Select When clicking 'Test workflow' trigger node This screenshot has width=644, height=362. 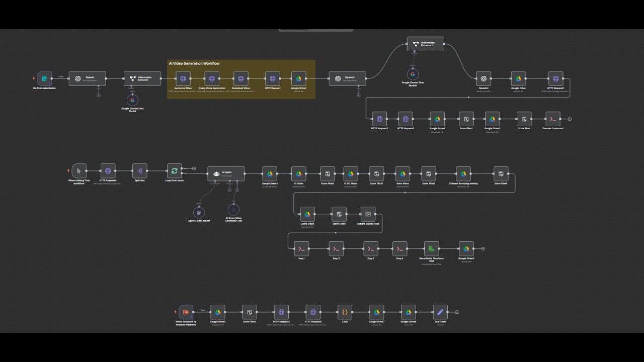pyautogui.click(x=79, y=171)
